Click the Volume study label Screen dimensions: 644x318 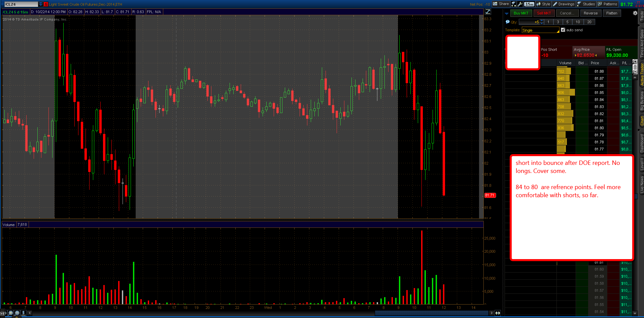(x=9, y=225)
